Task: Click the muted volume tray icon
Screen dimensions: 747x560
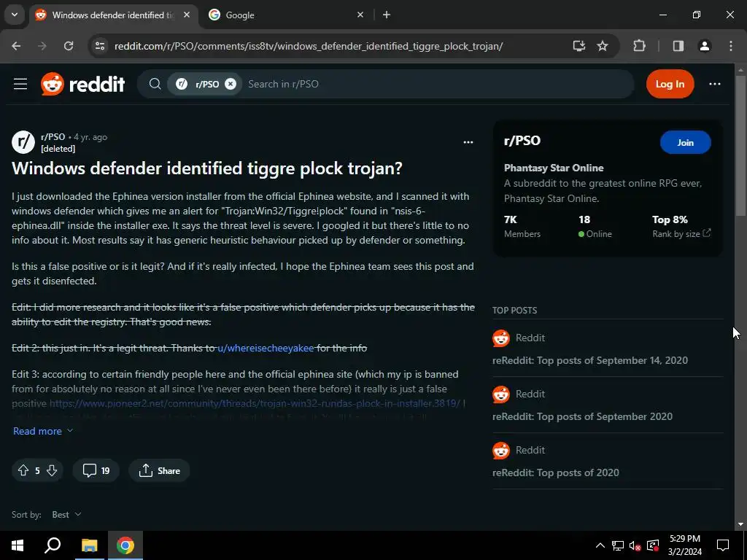Action: click(635, 545)
